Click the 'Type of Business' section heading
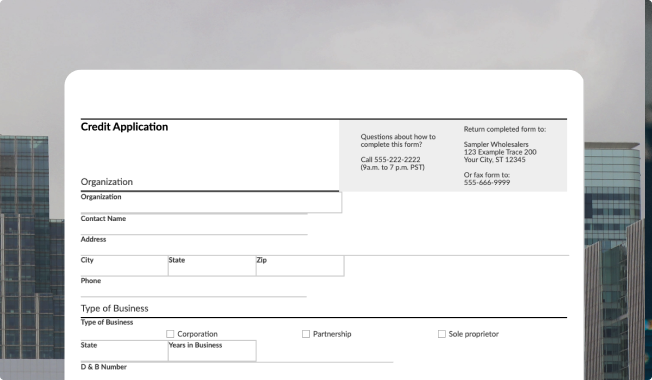This screenshot has height=380, width=652. pos(114,308)
